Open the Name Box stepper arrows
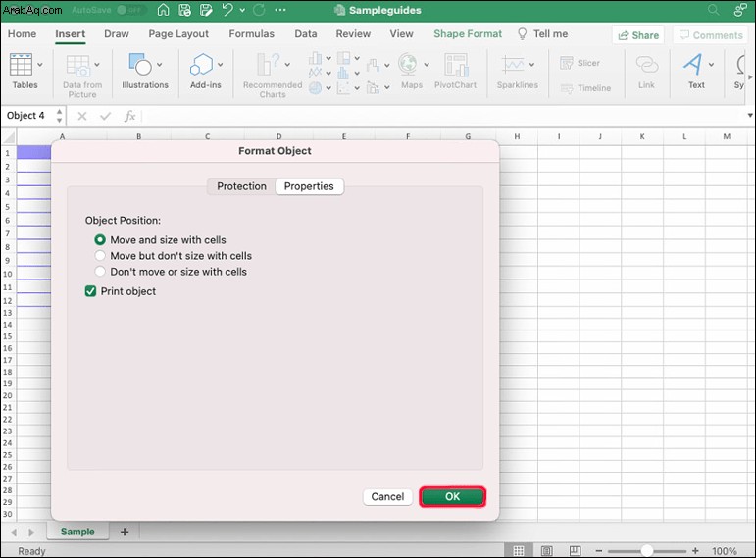 pyautogui.click(x=59, y=116)
